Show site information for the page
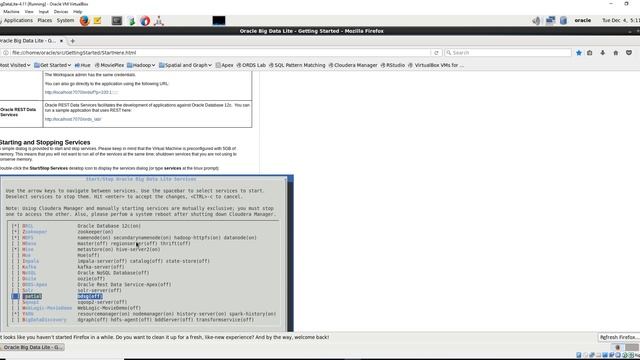 pos(6,53)
